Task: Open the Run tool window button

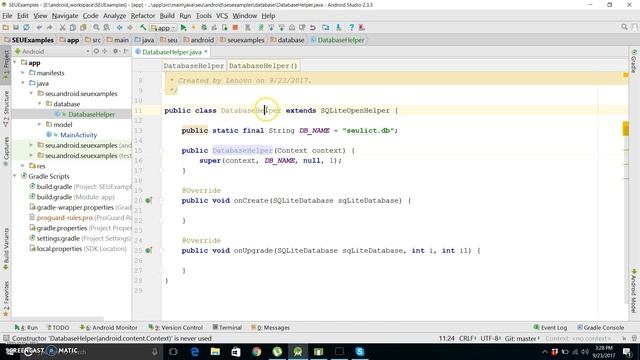Action: [x=26, y=327]
